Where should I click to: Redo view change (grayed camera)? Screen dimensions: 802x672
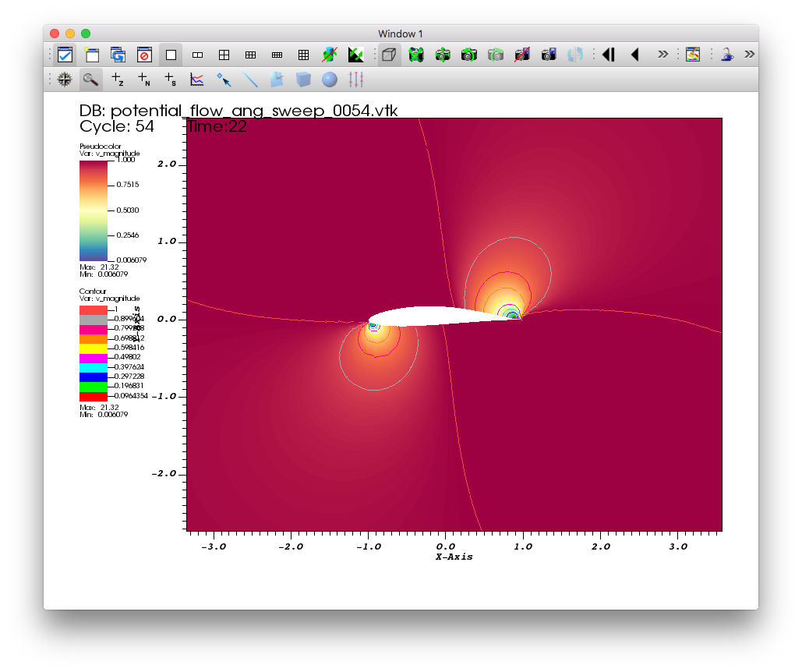[x=496, y=55]
